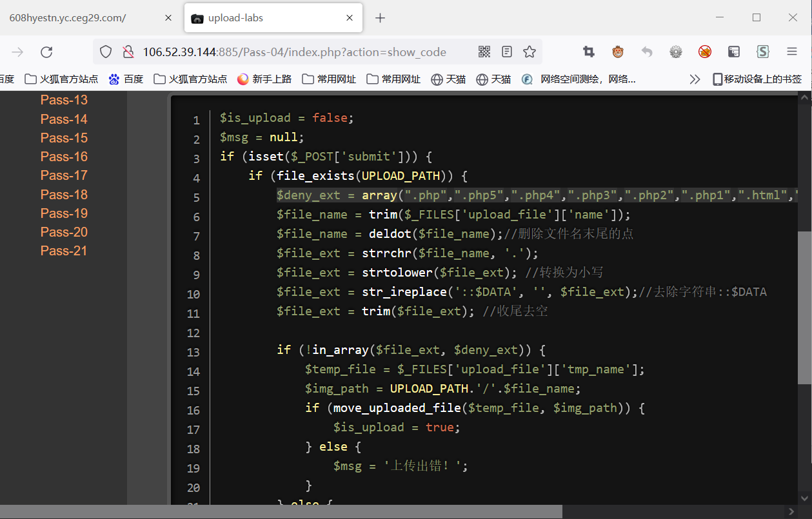Image resolution: width=812 pixels, height=519 pixels.
Task: Open the first 天猫 bookmark
Action: tap(448, 79)
